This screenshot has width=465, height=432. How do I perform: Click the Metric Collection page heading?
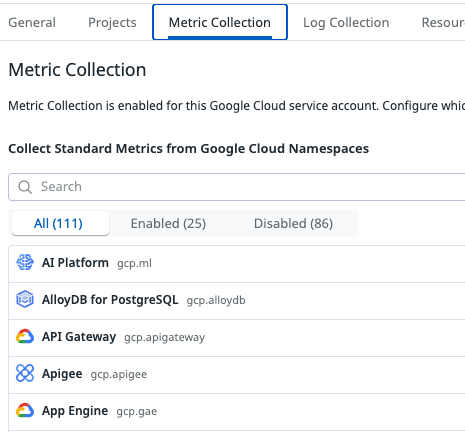77,70
